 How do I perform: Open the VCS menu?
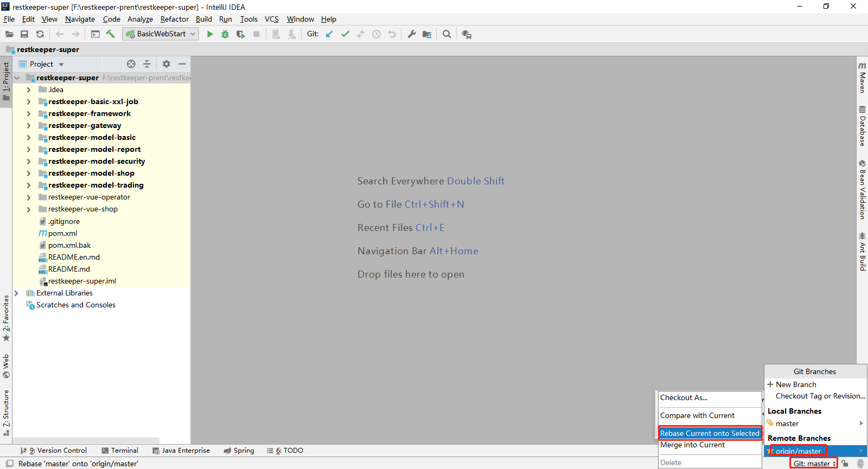coord(272,19)
